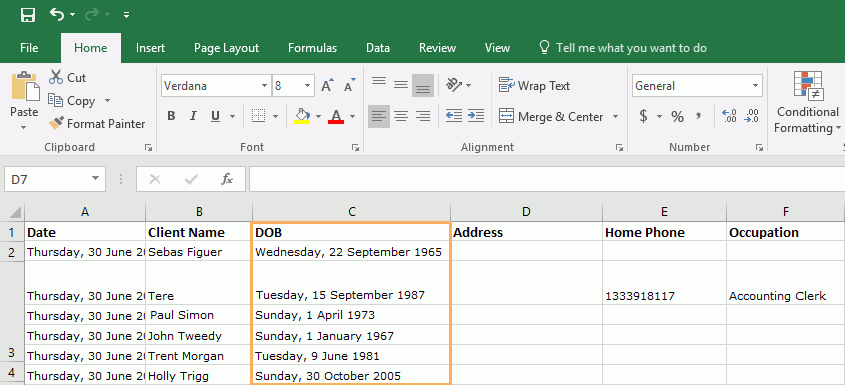The image size is (845, 385).
Task: Open the File tab
Action: coord(29,48)
